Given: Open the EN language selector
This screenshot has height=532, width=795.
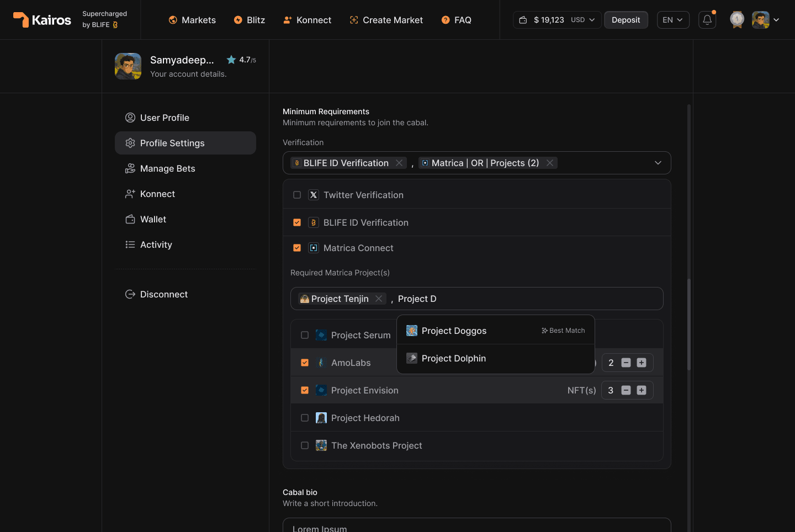Looking at the screenshot, I should tap(673, 20).
